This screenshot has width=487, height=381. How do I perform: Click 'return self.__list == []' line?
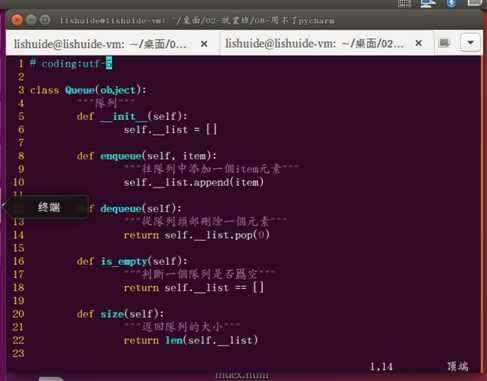(x=194, y=288)
